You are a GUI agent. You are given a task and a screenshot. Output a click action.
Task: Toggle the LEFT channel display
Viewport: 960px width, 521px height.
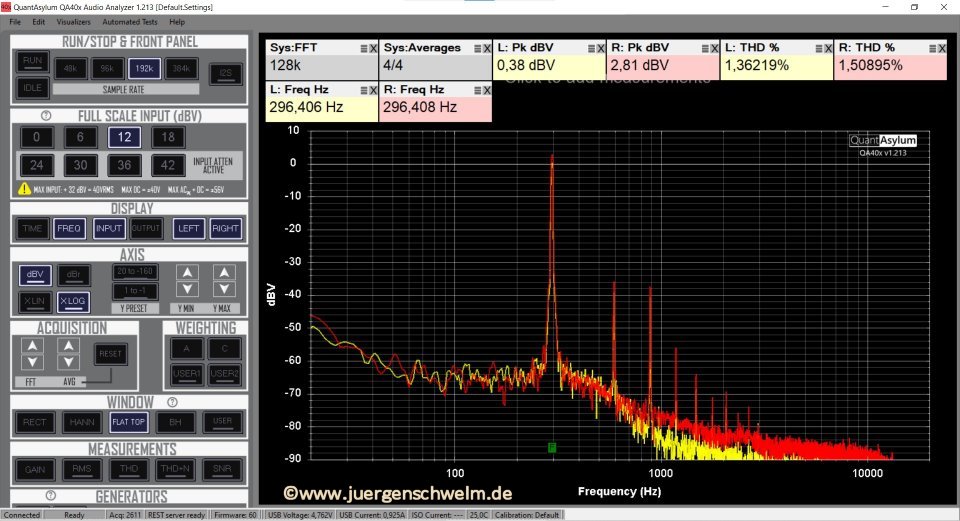188,229
